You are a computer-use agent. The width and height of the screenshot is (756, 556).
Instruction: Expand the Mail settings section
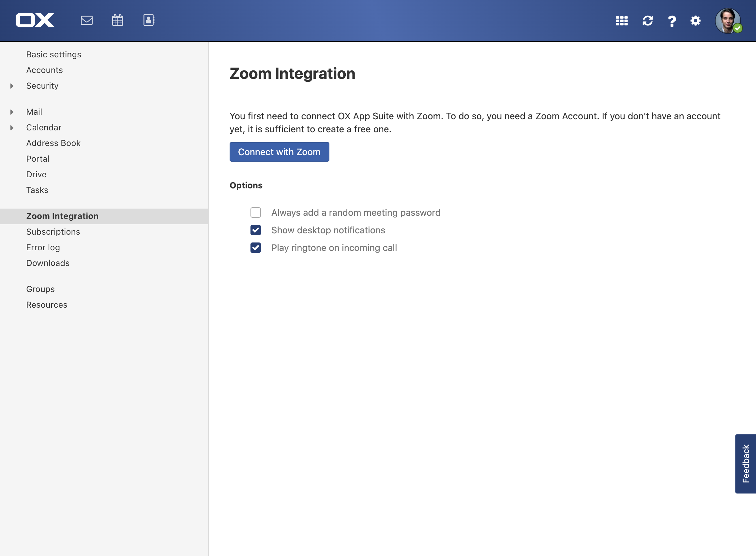[12, 112]
